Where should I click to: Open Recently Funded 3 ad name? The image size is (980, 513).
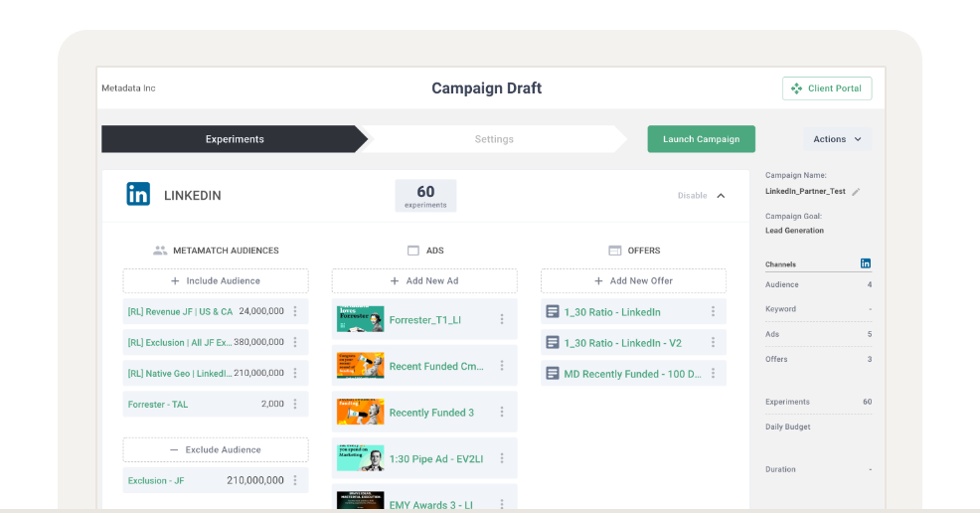pos(431,413)
